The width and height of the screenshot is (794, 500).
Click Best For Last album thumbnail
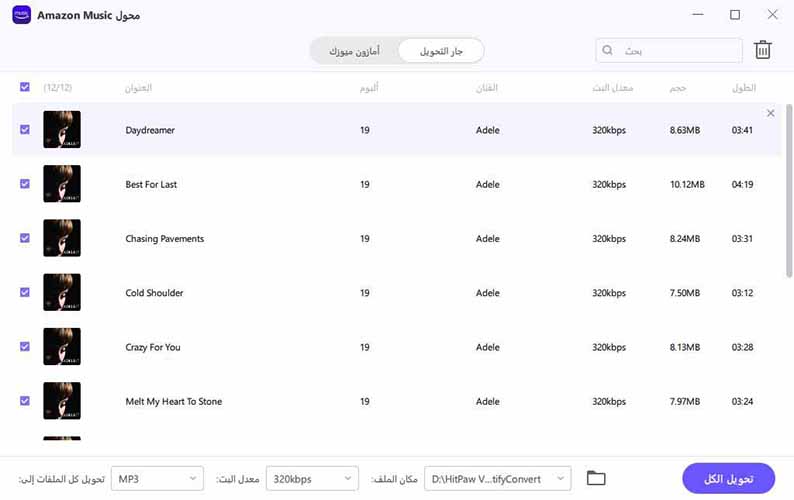tap(62, 184)
